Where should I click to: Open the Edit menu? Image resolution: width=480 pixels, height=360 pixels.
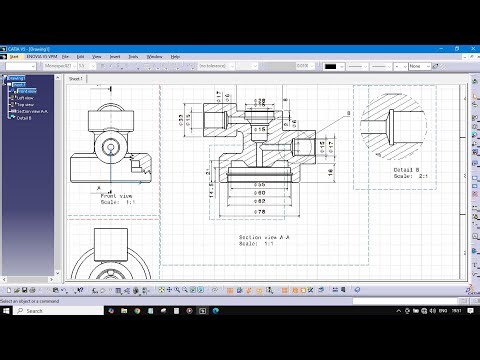coord(80,57)
